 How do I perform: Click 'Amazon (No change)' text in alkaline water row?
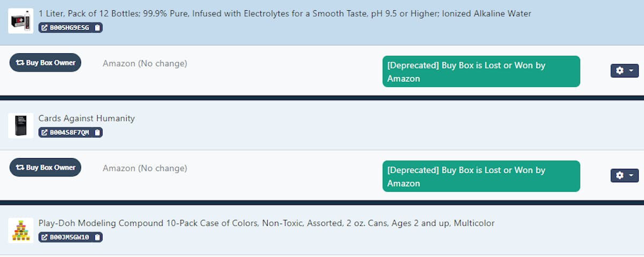pos(145,63)
